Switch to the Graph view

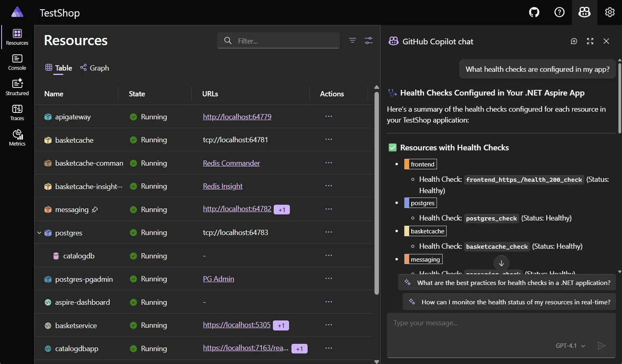click(x=94, y=68)
